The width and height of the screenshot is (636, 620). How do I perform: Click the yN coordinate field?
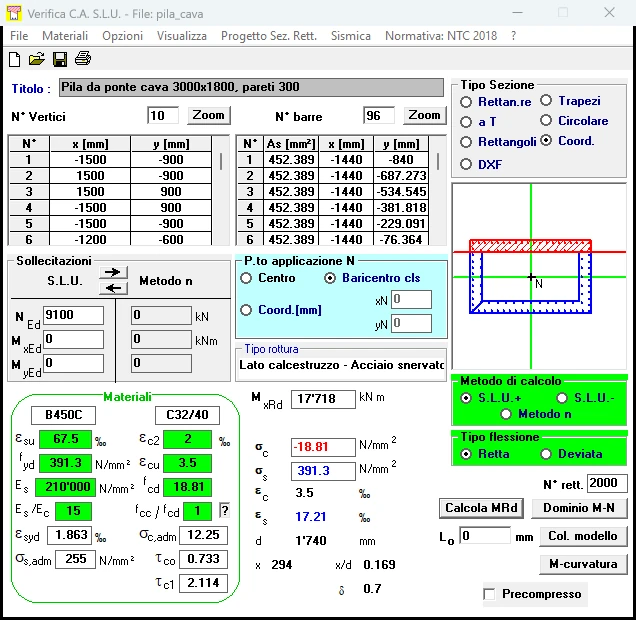coord(411,324)
